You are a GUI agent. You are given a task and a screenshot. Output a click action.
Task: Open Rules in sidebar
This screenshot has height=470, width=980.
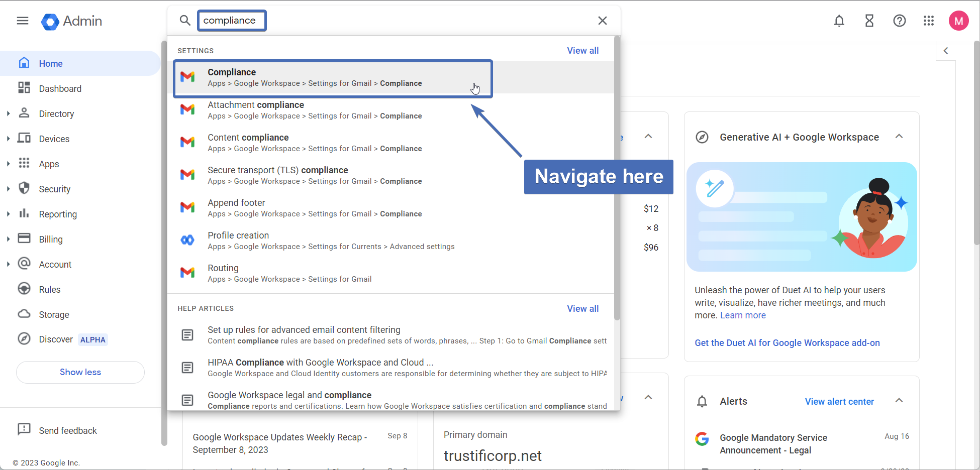(80, 289)
